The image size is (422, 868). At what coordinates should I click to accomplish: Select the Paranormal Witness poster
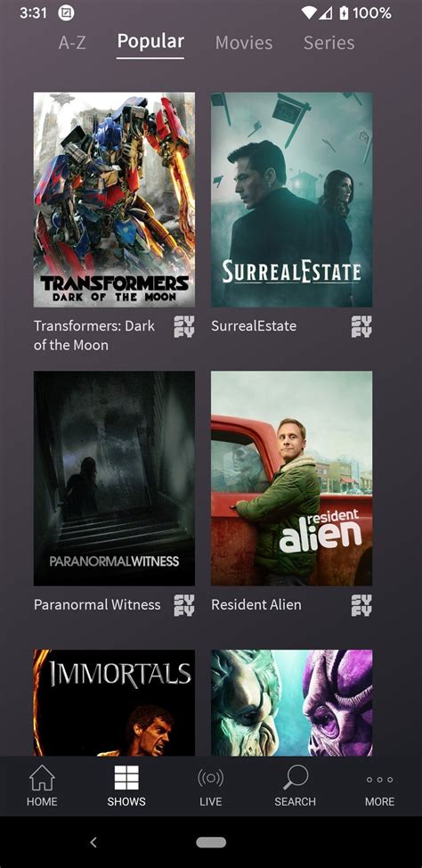tap(114, 479)
